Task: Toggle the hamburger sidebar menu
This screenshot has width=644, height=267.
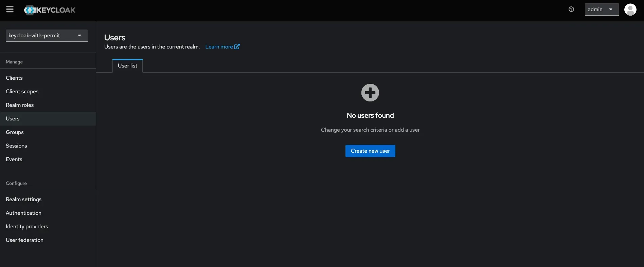Action: point(10,9)
